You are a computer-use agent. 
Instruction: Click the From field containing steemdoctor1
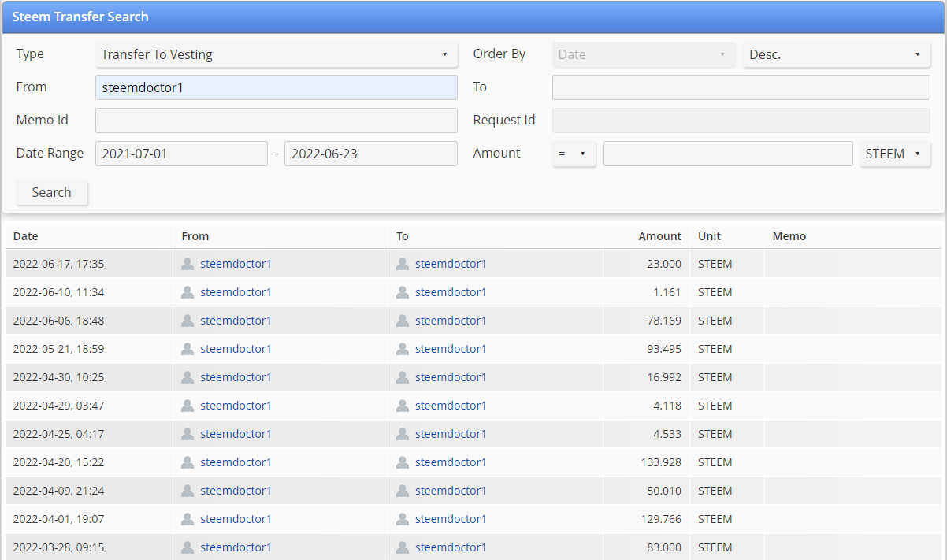coord(277,87)
